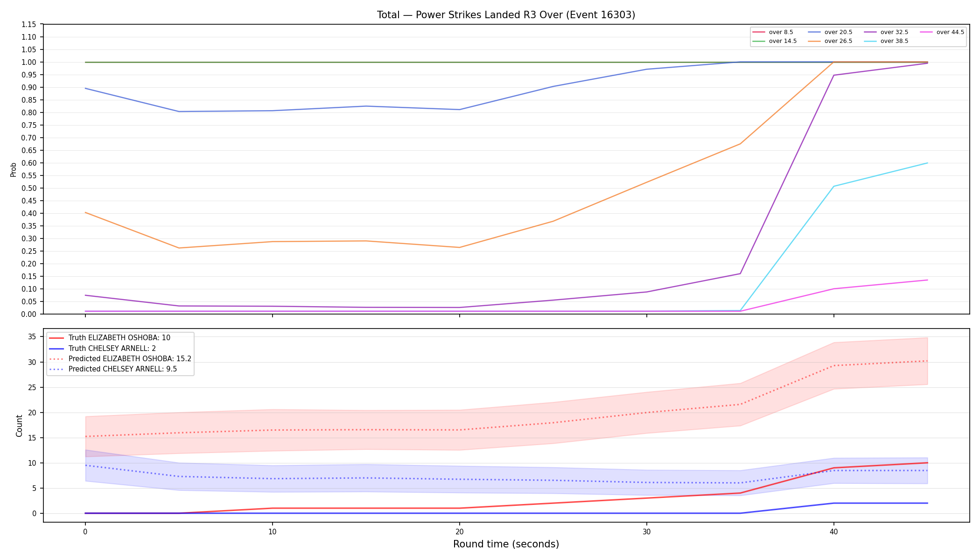Click the 'over 20.5' legend entry
Screen dimensions: 980x560
pos(830,32)
